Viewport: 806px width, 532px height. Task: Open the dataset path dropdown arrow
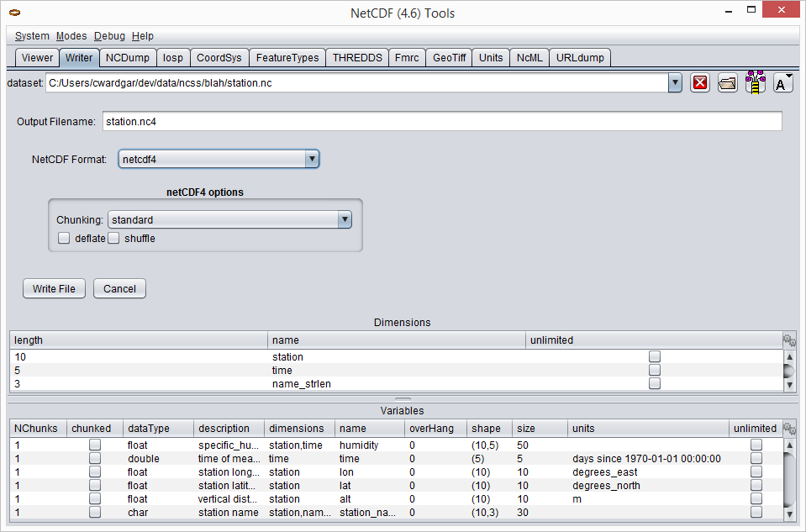(675, 82)
